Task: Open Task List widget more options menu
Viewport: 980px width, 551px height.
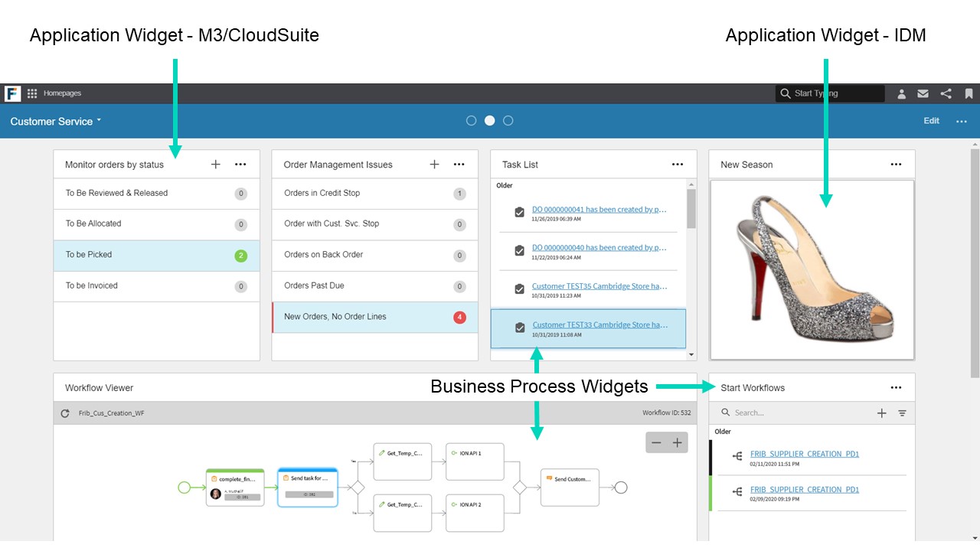Action: tap(677, 165)
